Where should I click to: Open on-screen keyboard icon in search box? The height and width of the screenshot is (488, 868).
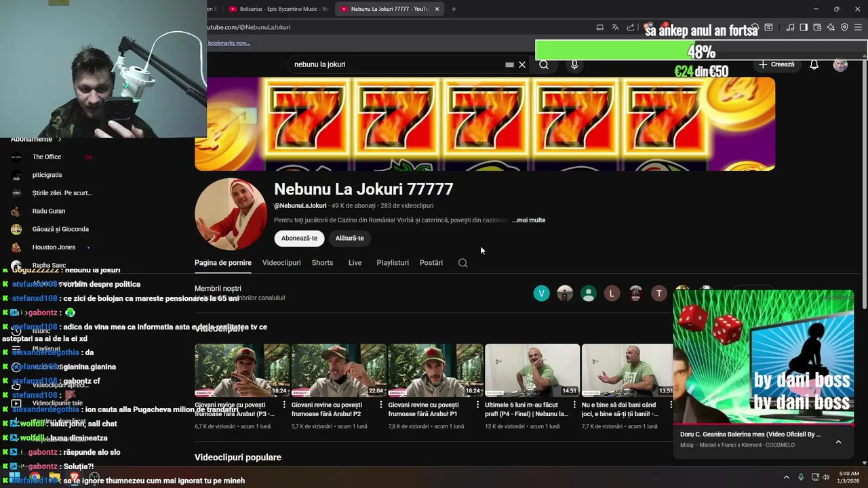[509, 64]
